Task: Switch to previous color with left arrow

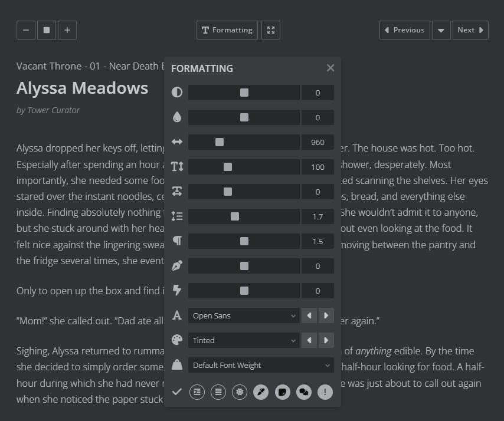Action: 309,340
